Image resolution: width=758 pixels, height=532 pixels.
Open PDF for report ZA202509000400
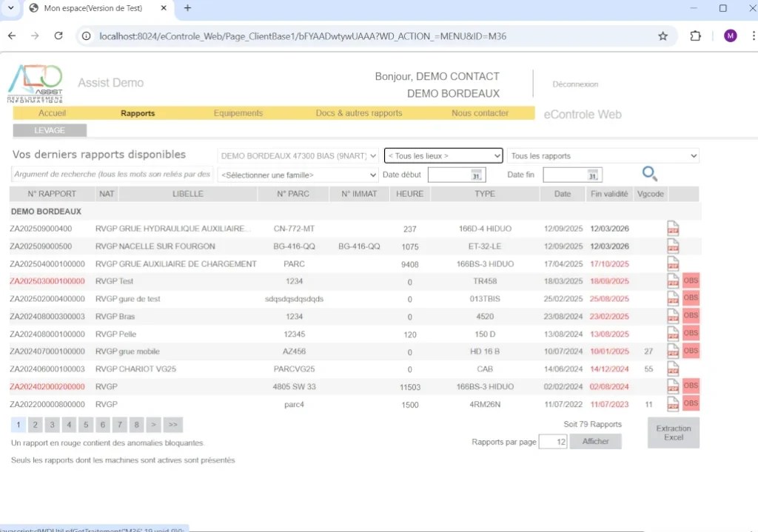[673, 228]
